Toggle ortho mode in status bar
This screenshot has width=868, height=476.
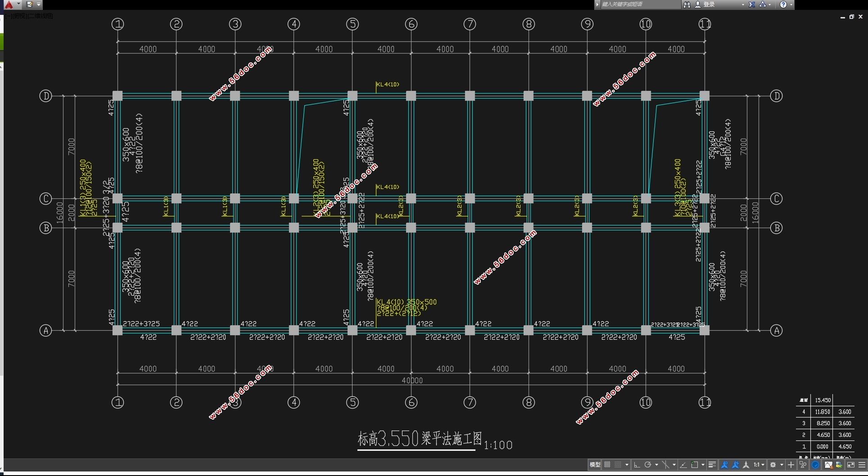(637, 465)
